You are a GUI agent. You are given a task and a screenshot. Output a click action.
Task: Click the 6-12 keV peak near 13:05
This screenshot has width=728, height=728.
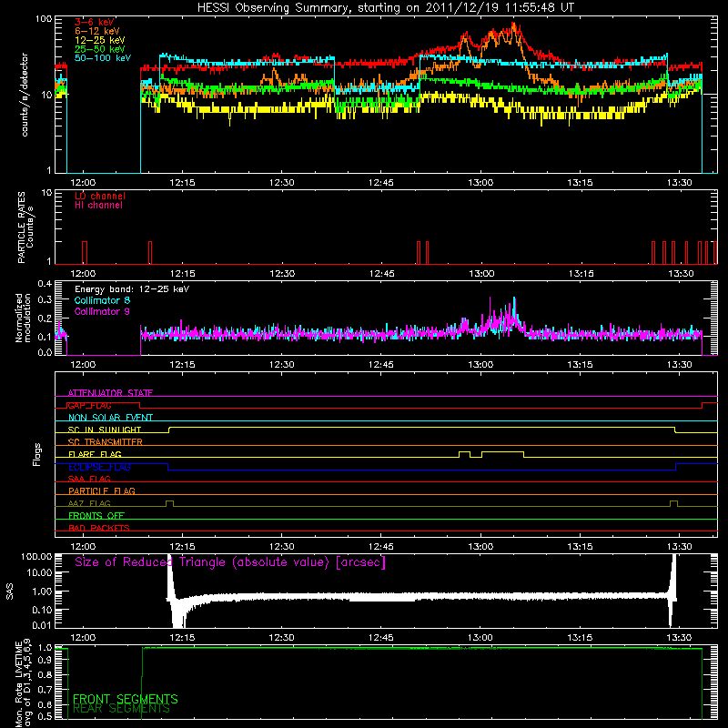pos(513,26)
